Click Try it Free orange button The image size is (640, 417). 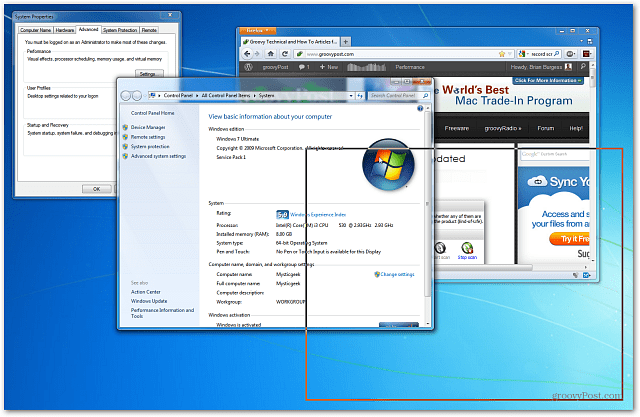tap(570, 239)
